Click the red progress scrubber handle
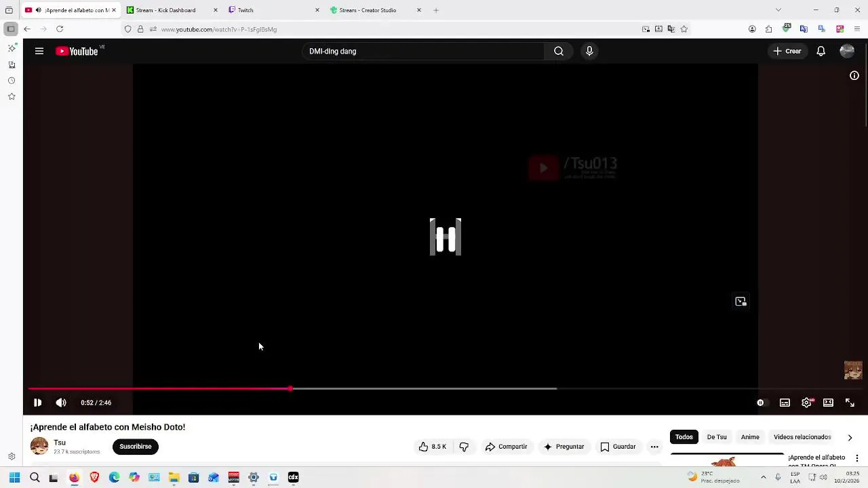This screenshot has height=488, width=868. coord(290,388)
